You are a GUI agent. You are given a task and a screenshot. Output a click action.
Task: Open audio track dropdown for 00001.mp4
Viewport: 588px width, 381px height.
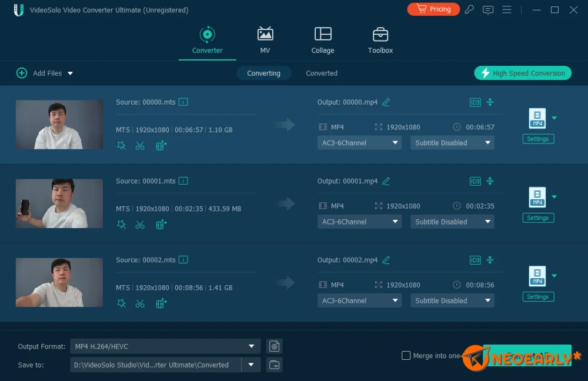359,222
